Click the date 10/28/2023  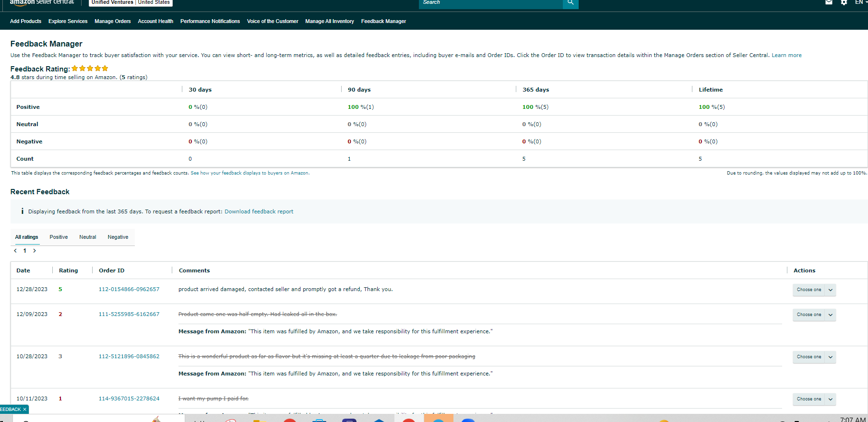32,356
